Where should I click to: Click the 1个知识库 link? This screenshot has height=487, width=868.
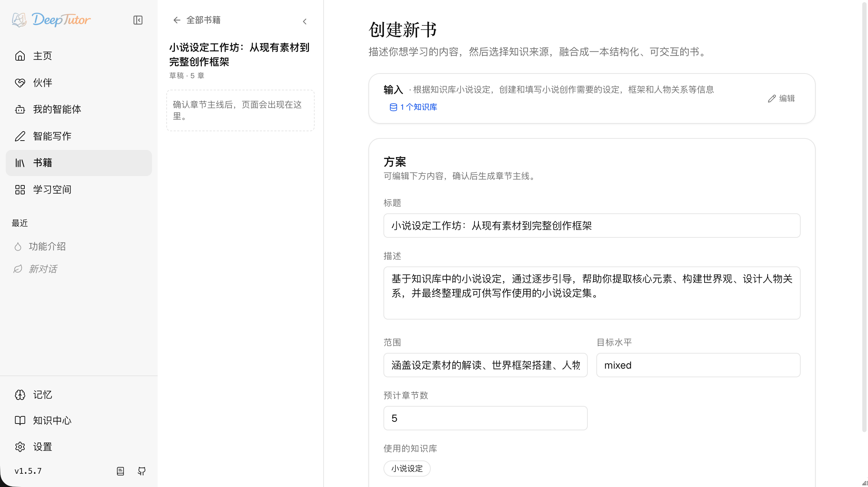point(413,107)
